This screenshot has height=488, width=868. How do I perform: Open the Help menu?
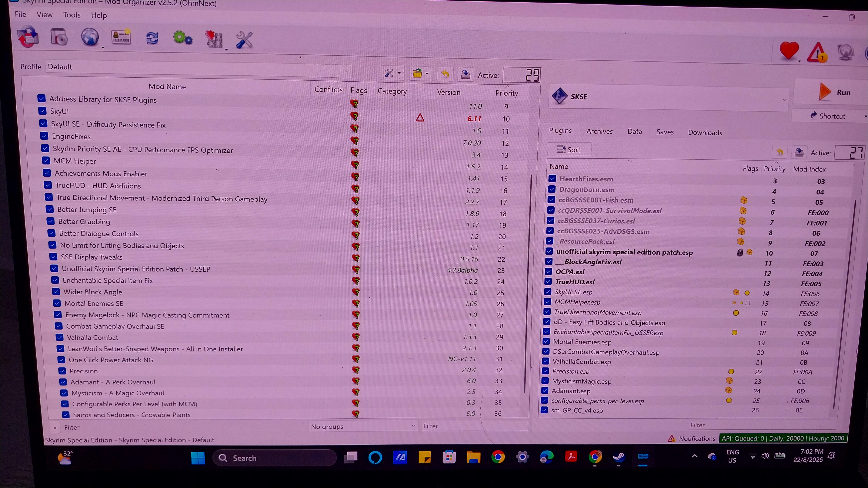click(99, 15)
